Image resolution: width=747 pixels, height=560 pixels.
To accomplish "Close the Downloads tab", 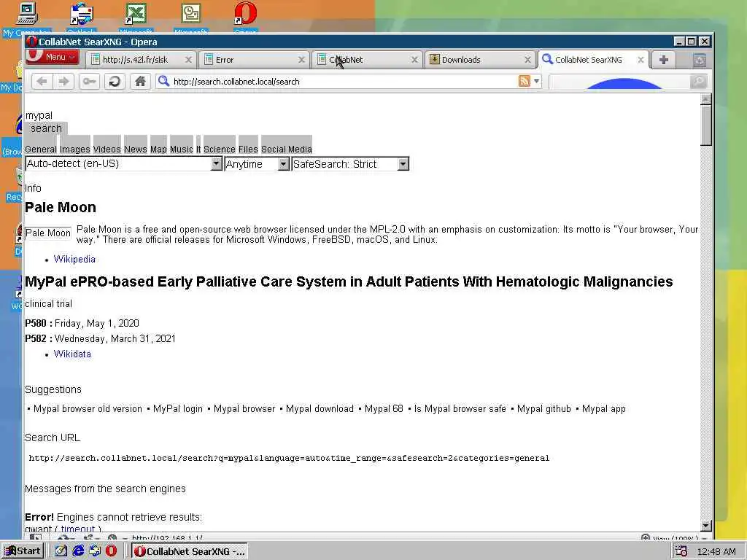I will pos(527,60).
